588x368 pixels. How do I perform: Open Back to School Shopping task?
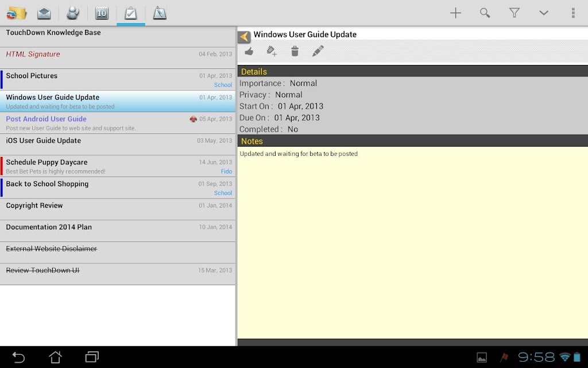[118, 188]
